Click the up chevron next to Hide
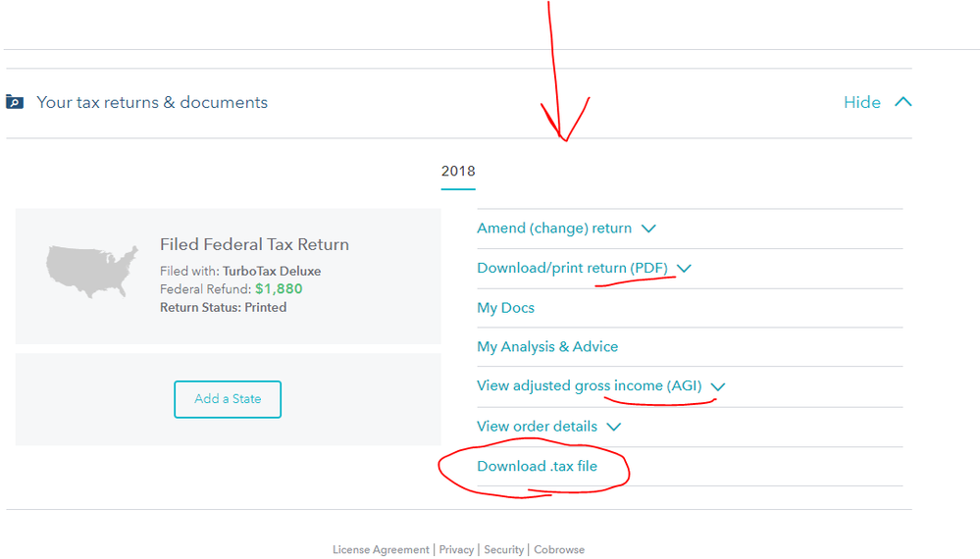The height and width of the screenshot is (559, 980). (x=903, y=102)
